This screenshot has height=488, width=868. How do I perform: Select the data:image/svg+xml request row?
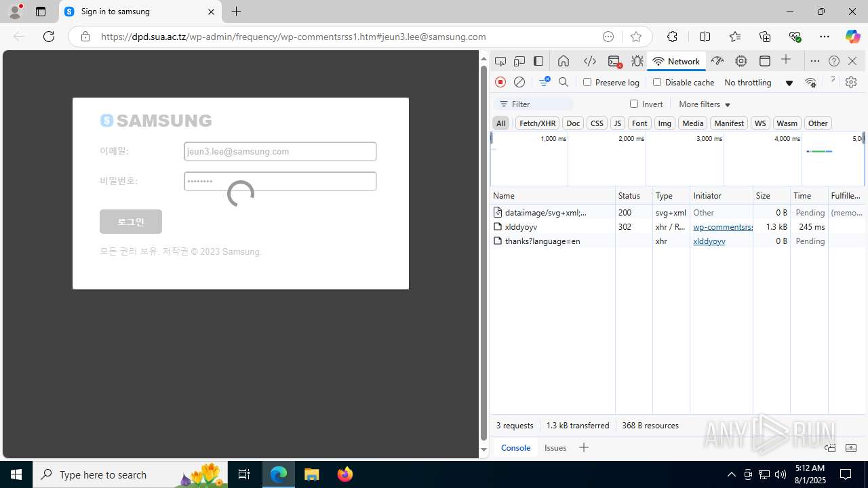[678, 213]
